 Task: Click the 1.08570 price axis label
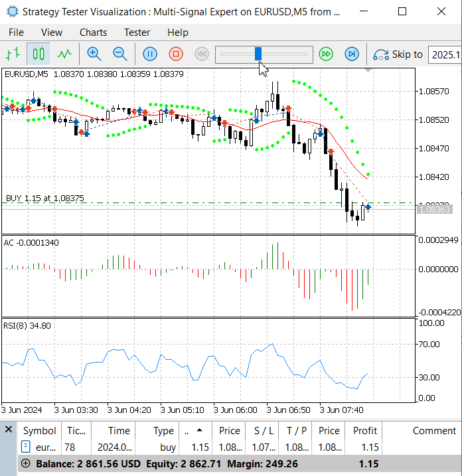tap(433, 92)
